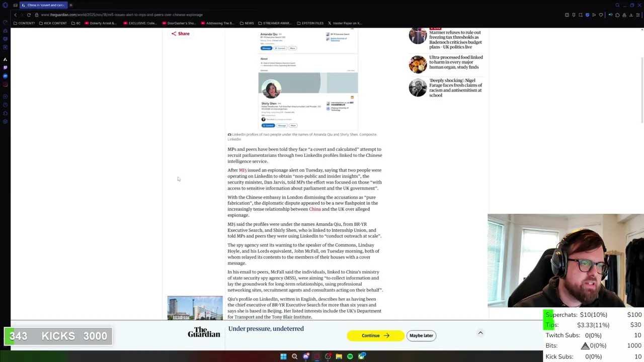Click the pinboard pin icon in toolbar
This screenshot has height=362, width=644.
(574, 15)
